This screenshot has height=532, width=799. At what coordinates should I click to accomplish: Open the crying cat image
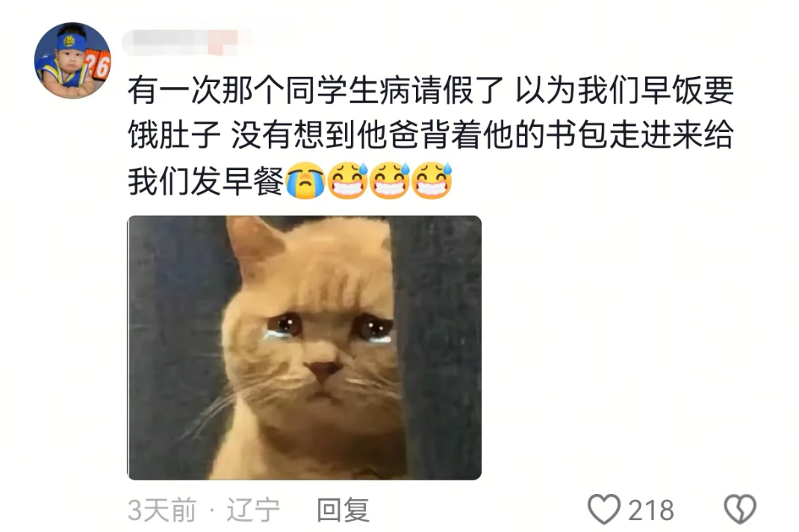click(304, 347)
